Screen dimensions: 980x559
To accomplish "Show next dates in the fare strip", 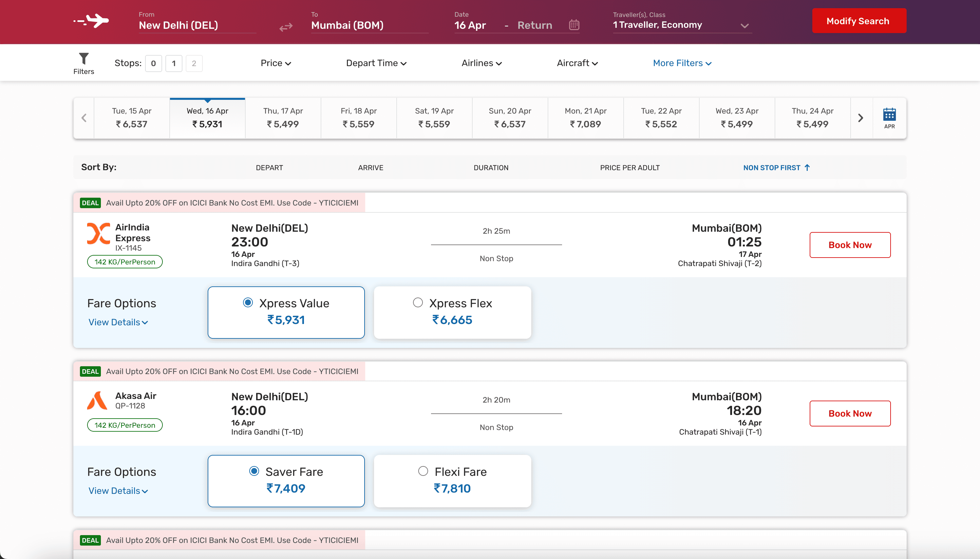I will 860,118.
